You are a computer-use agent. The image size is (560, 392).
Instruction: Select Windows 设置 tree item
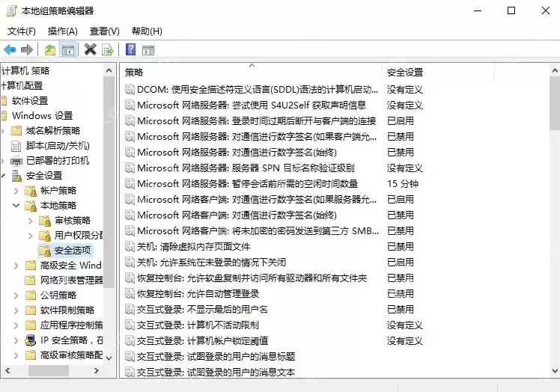click(42, 116)
